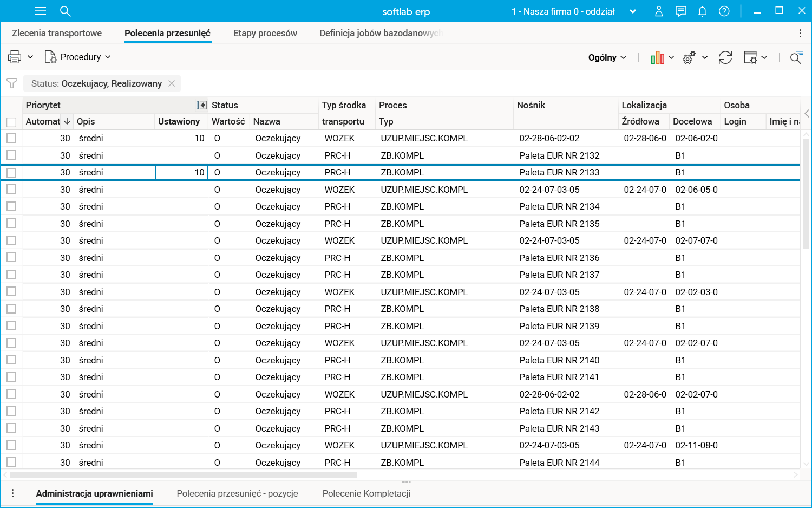Image resolution: width=812 pixels, height=508 pixels.
Task: Open the help question mark icon
Action: [724, 11]
